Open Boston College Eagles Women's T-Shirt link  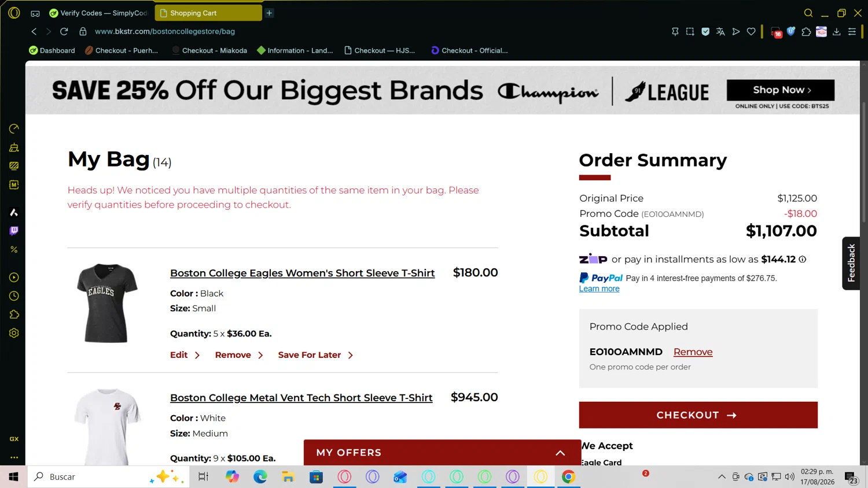tap(302, 273)
